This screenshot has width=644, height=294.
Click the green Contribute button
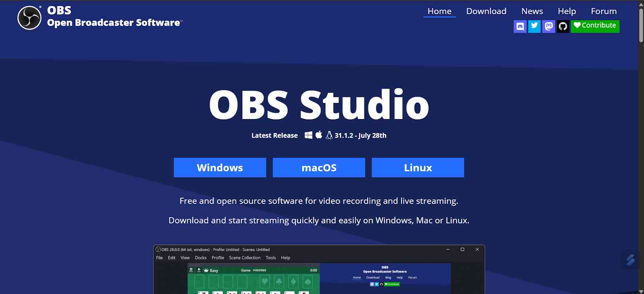595,27
